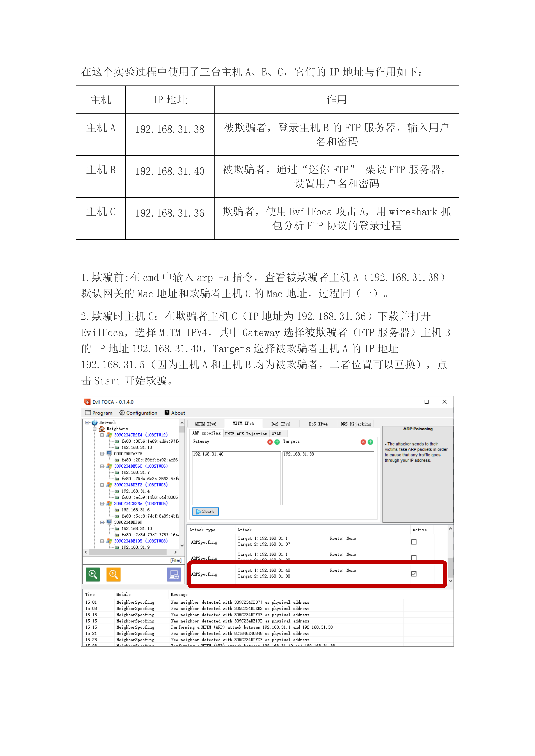
Task: Add a Target with green plus icon
Action: coord(370,442)
